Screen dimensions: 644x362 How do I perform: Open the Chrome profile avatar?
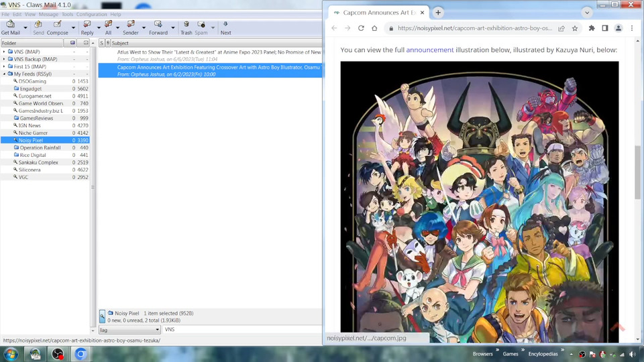click(618, 28)
